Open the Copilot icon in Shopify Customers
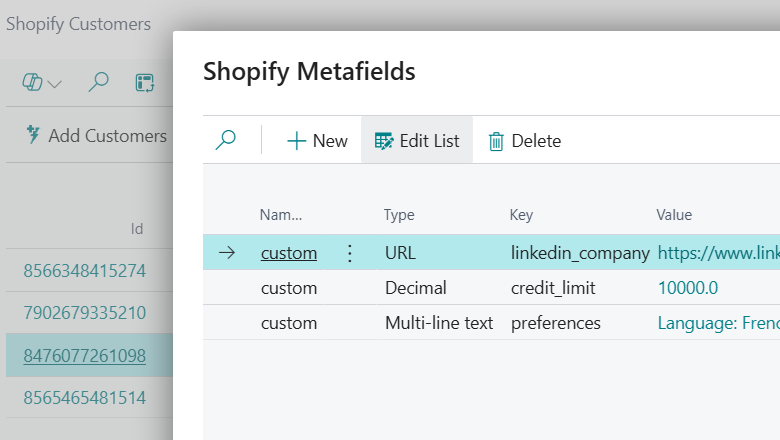Screen dimensions: 780x440 point(32,82)
